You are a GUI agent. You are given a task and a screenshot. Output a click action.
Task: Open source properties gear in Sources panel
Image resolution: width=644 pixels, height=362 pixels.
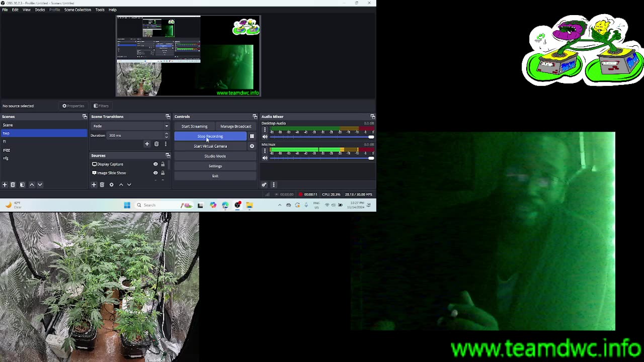pos(112,185)
